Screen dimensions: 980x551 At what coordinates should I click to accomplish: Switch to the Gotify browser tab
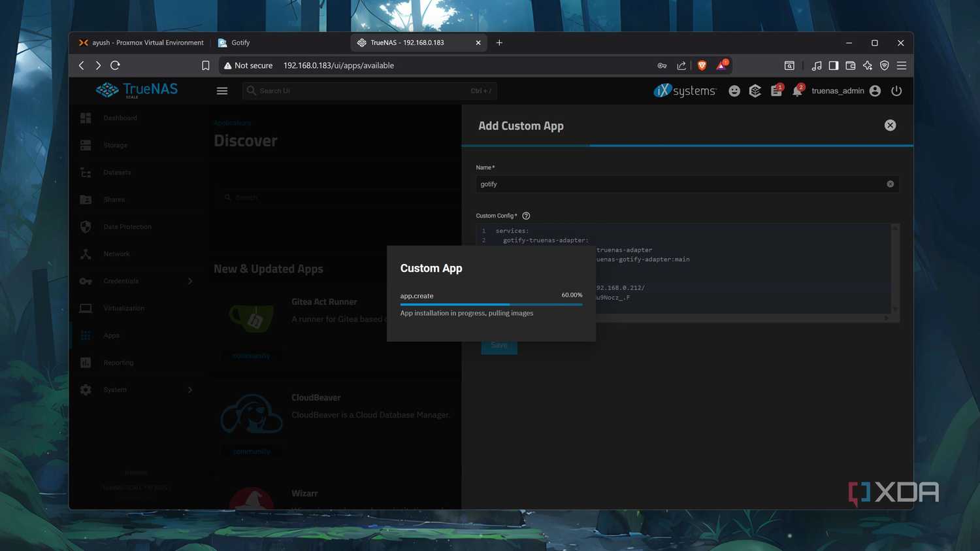(280, 42)
